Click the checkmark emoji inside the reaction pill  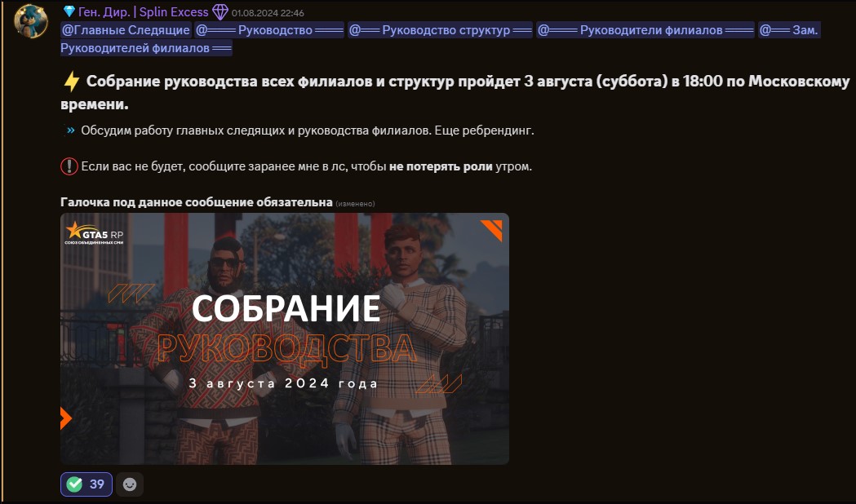pos(74,484)
